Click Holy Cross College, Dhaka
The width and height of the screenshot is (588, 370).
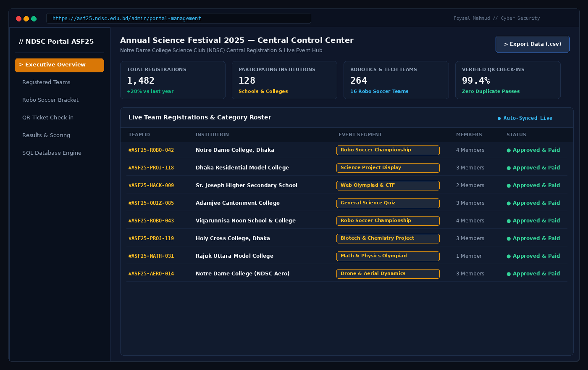[x=233, y=238]
